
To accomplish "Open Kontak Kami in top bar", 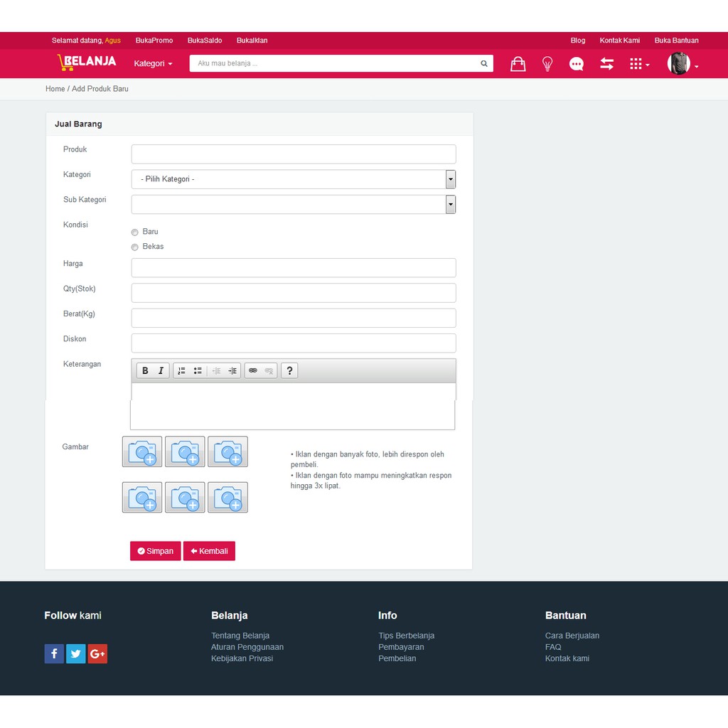I will point(619,41).
